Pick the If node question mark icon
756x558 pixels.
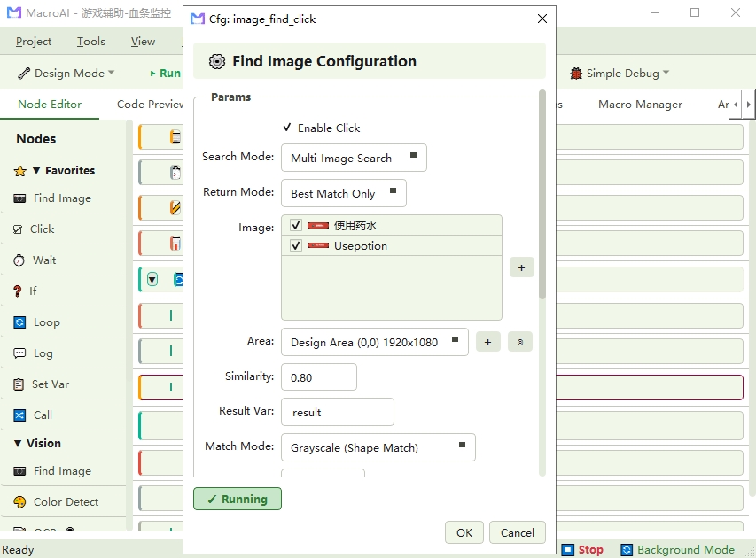point(18,291)
